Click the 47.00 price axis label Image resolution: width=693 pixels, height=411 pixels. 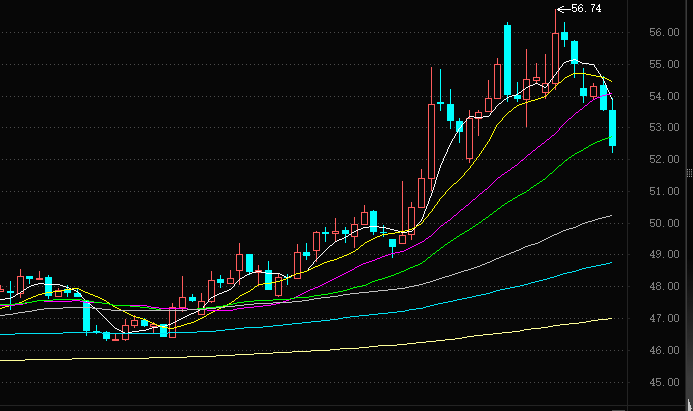coord(664,318)
